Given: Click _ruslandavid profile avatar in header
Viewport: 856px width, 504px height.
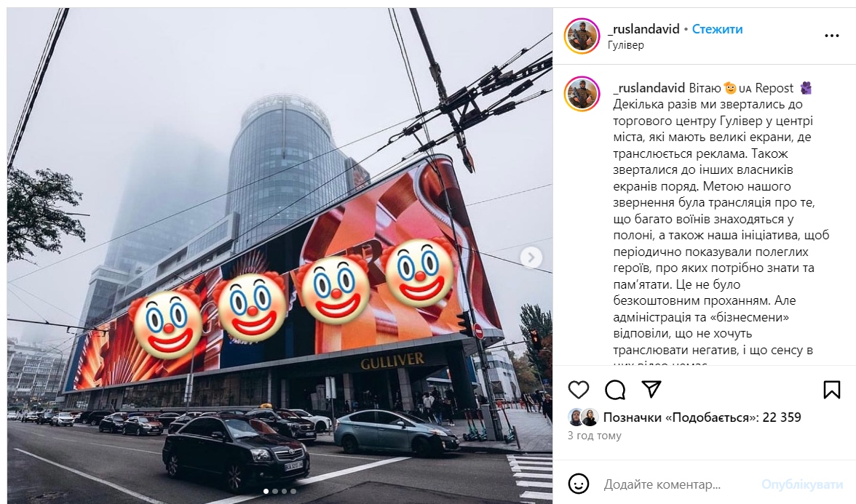Looking at the screenshot, I should click(x=582, y=36).
